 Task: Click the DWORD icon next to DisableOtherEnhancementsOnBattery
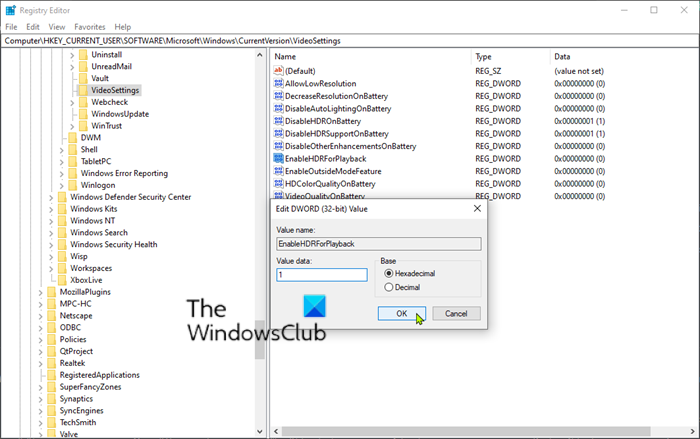[x=279, y=146]
